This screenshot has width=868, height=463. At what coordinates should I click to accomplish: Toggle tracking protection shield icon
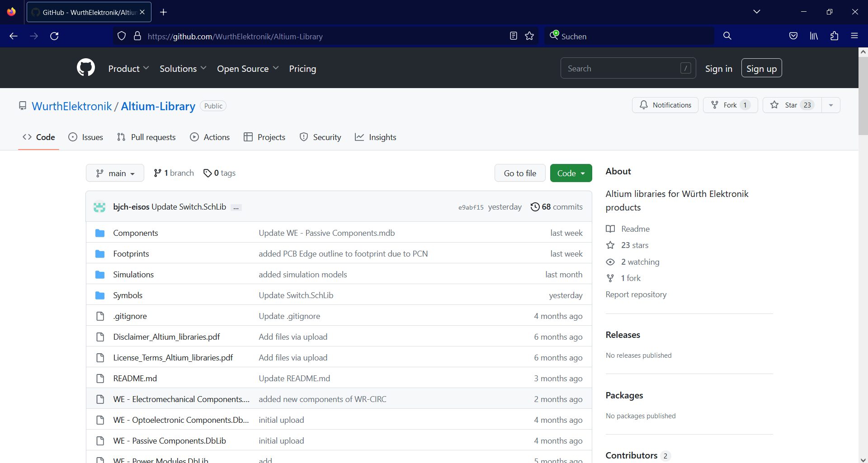coord(121,36)
